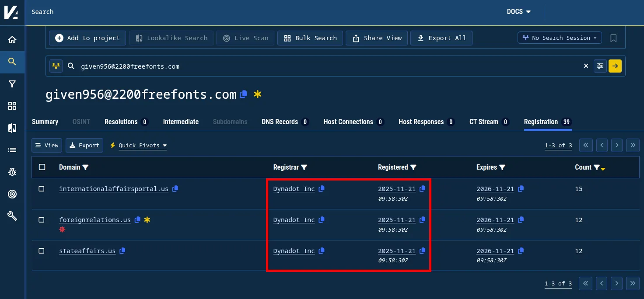
Task: Open the bug sidebar icon
Action: pos(12,172)
